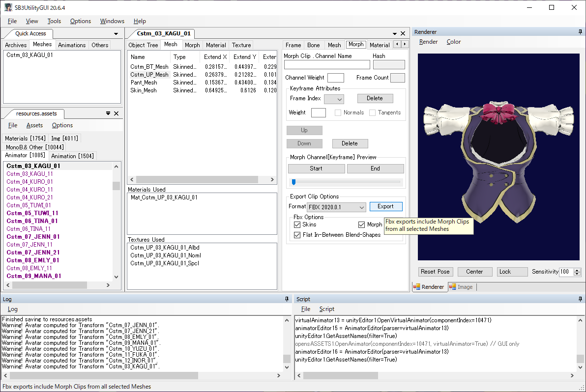This screenshot has width=586, height=392.
Task: Switch to the Archives tab
Action: tap(16, 45)
